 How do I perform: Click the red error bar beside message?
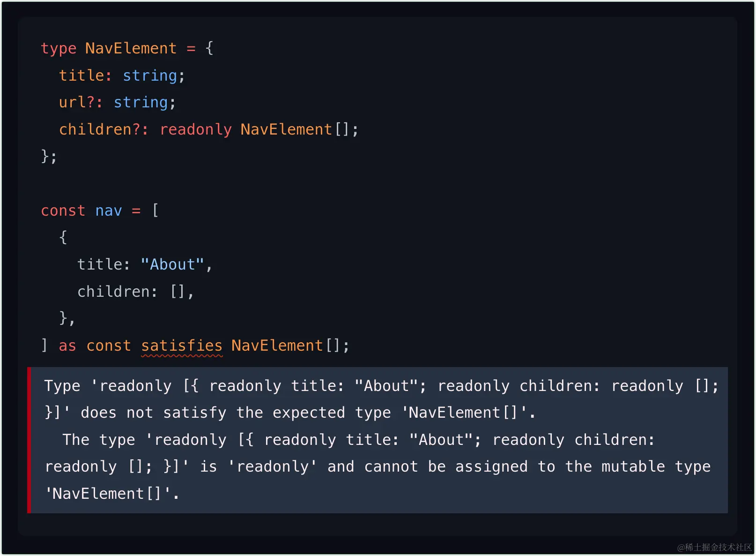pos(29,440)
